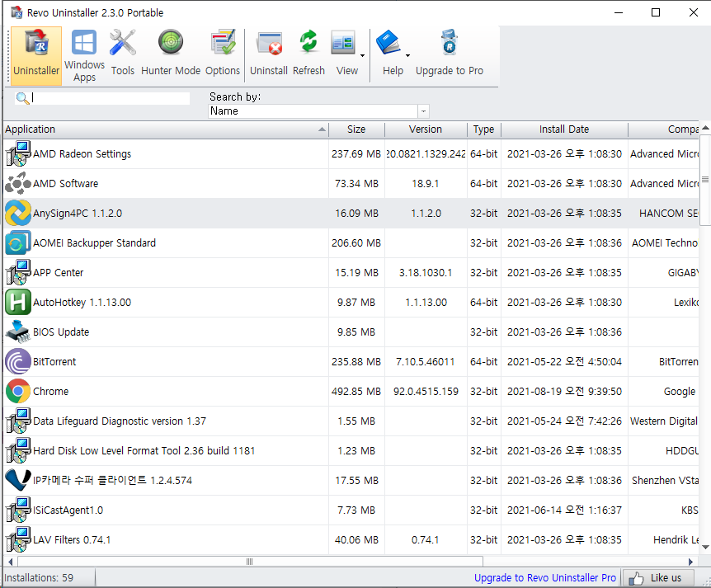Select the BIOS Update icon

[18, 332]
